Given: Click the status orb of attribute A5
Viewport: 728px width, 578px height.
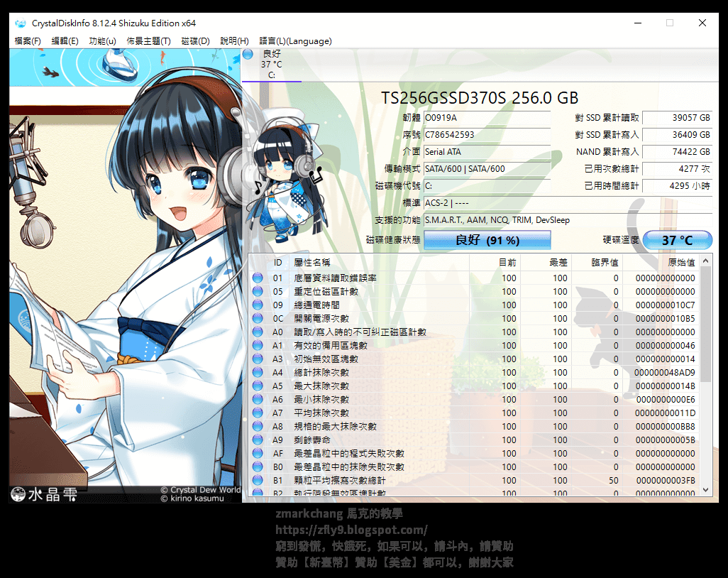Looking at the screenshot, I should 258,386.
